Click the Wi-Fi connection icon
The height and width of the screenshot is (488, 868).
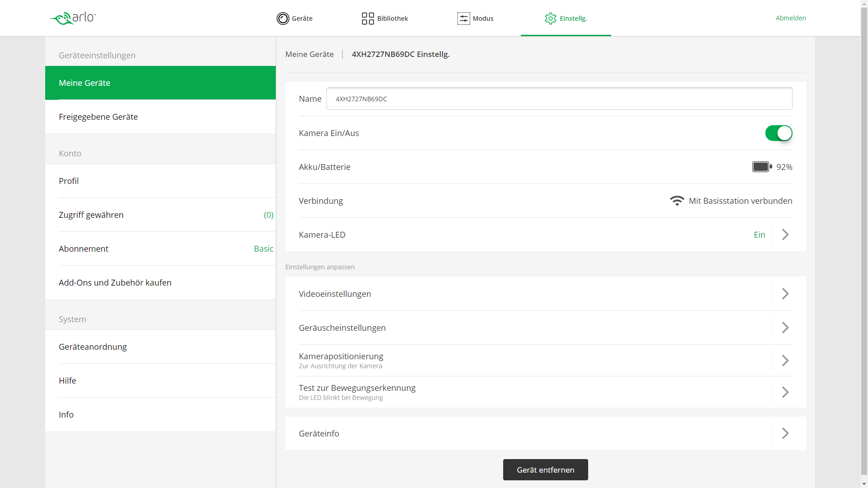(677, 201)
